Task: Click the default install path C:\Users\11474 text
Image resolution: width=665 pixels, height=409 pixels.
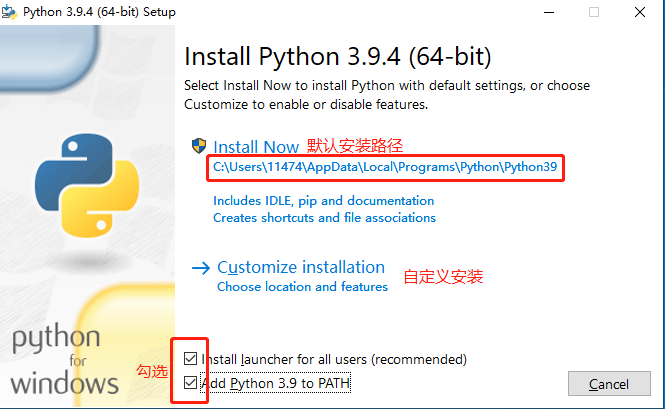Action: click(x=385, y=167)
